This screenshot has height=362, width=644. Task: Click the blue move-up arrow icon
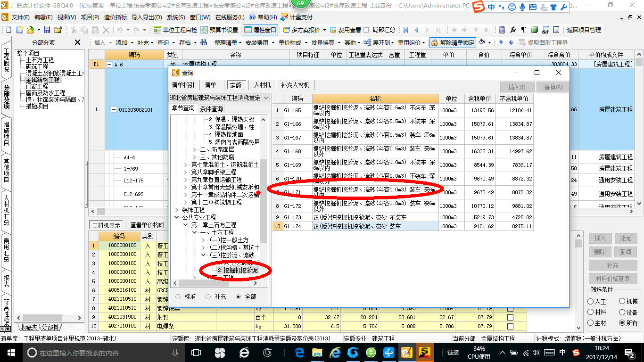pos(501,42)
